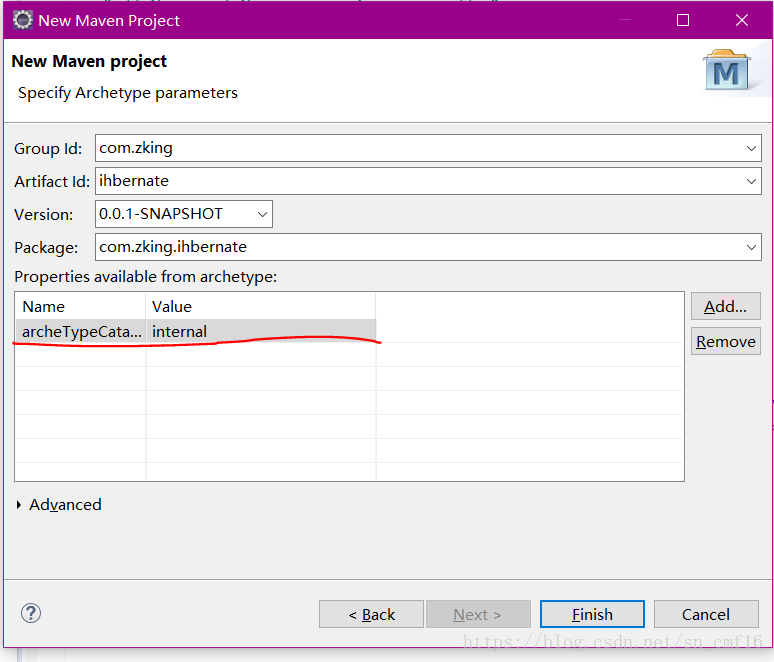774x662 pixels.
Task: Click the Value column header
Action: (x=261, y=307)
